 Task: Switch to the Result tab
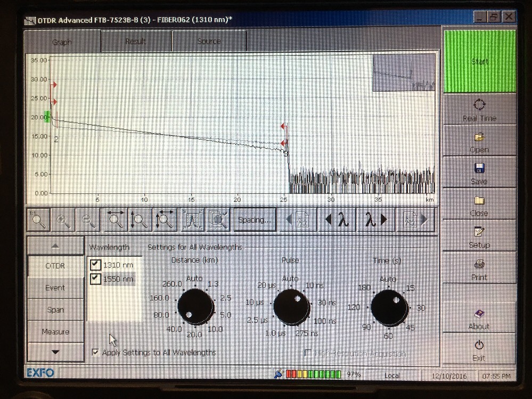pyautogui.click(x=135, y=41)
